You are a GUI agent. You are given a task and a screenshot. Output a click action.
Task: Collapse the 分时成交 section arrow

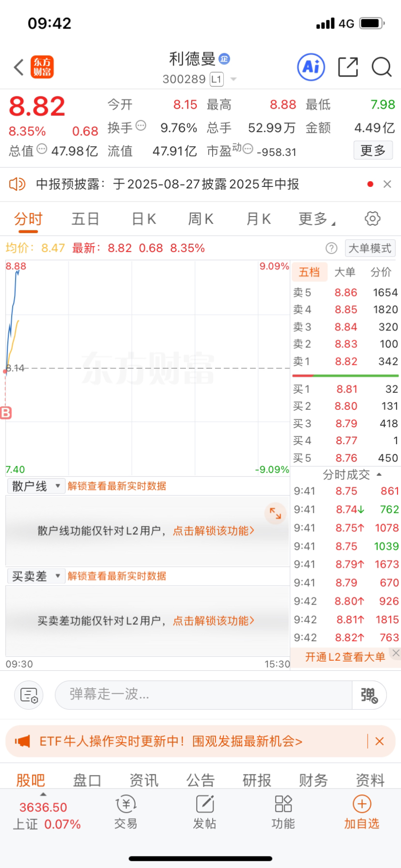tap(379, 475)
